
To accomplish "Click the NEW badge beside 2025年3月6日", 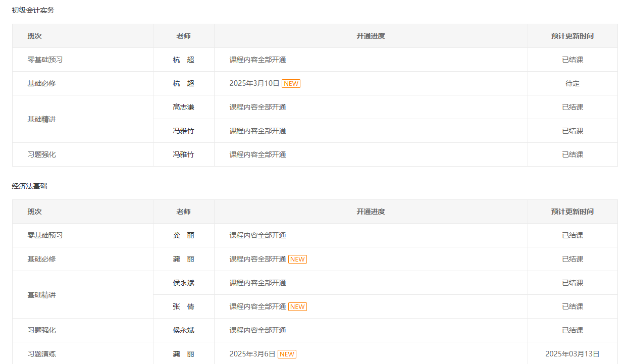I will coord(287,354).
